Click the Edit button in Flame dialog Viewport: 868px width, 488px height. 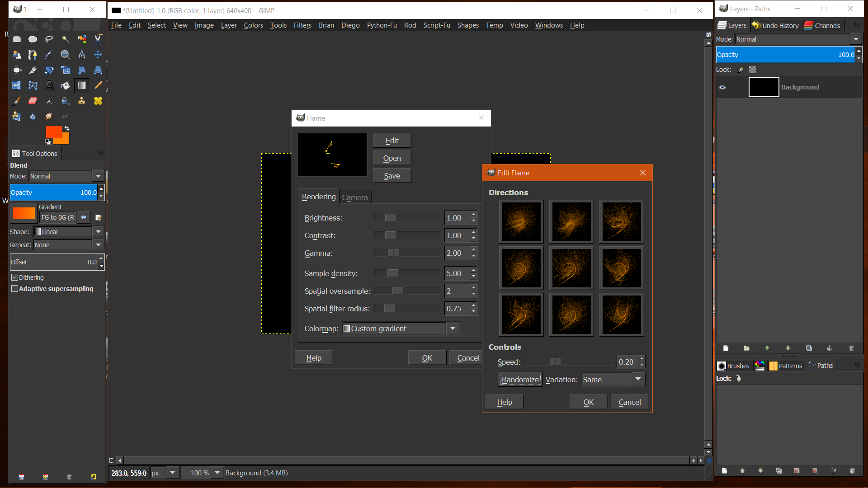(x=392, y=141)
